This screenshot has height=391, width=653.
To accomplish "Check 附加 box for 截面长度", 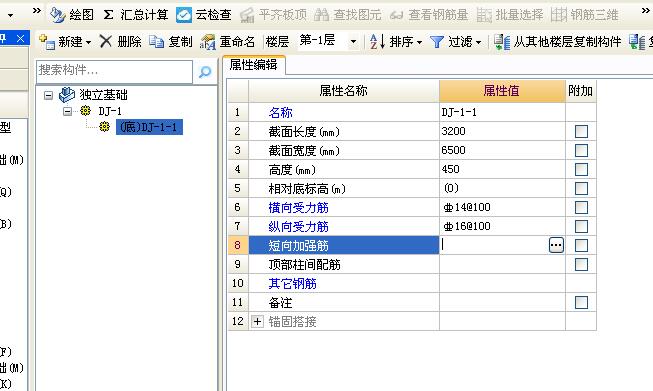I will click(x=581, y=132).
